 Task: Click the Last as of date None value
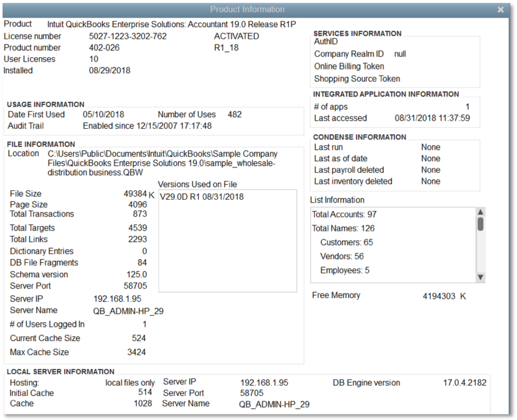pos(431,159)
